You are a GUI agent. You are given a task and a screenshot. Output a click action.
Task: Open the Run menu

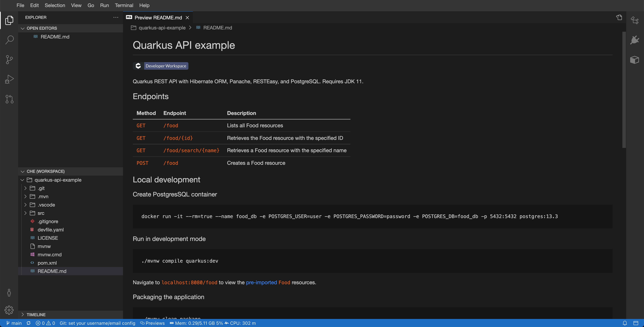104,5
